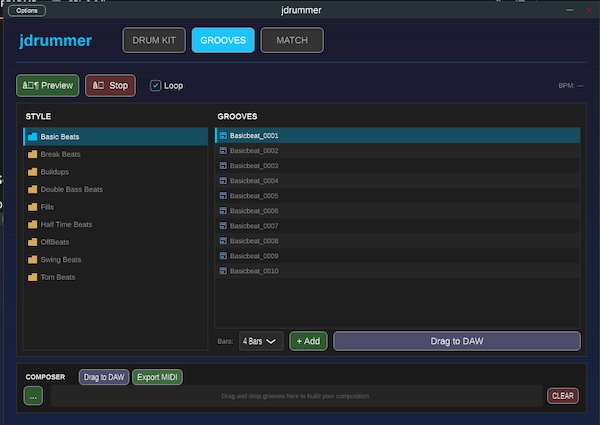600x425 pixels.
Task: Click the Basicbeat_0002 MIDI file icon
Action: pos(223,151)
